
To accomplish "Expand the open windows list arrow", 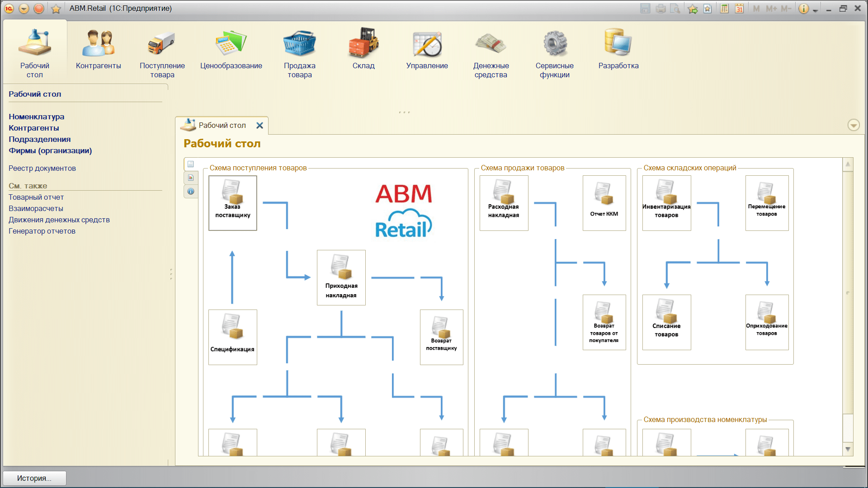I will coord(854,125).
